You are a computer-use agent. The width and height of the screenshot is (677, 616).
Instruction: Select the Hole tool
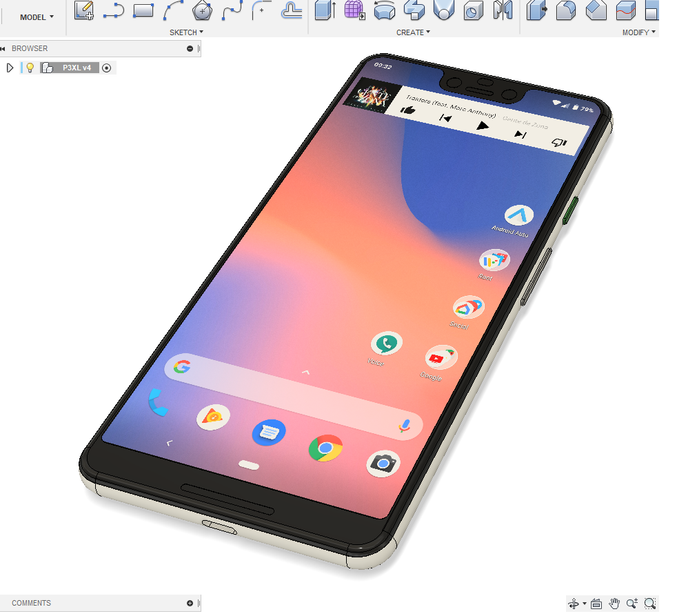point(473,10)
